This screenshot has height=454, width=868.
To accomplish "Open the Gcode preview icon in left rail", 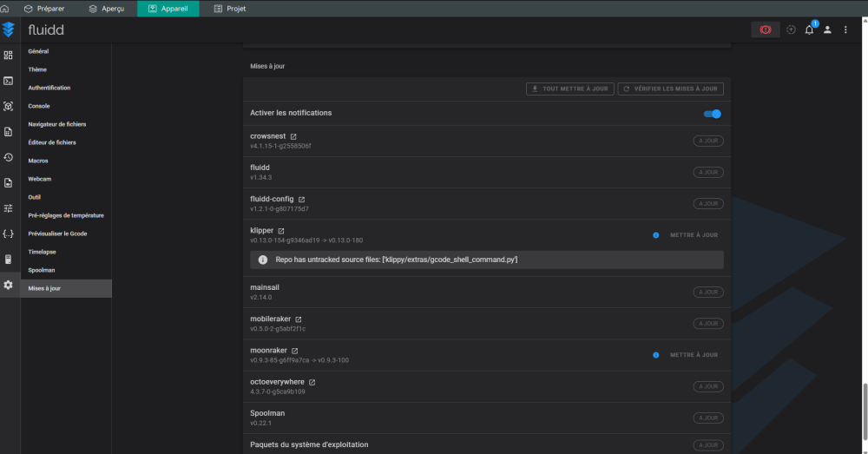I will 9,106.
